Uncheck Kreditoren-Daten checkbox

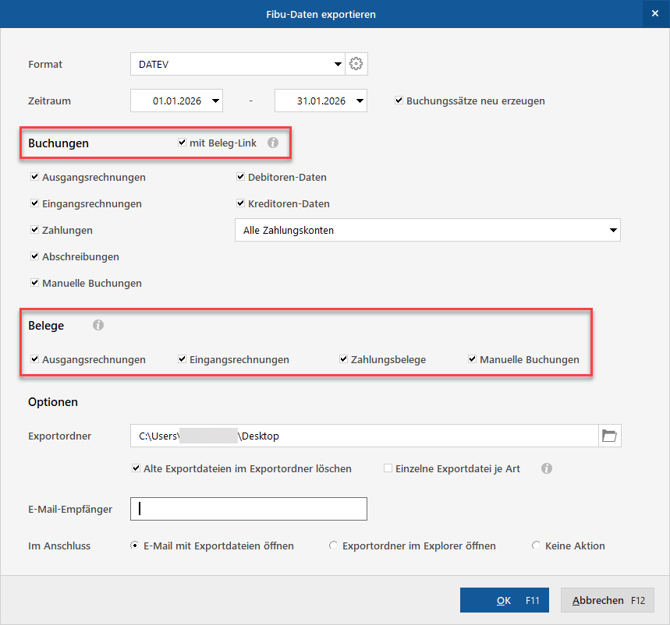pyautogui.click(x=241, y=204)
